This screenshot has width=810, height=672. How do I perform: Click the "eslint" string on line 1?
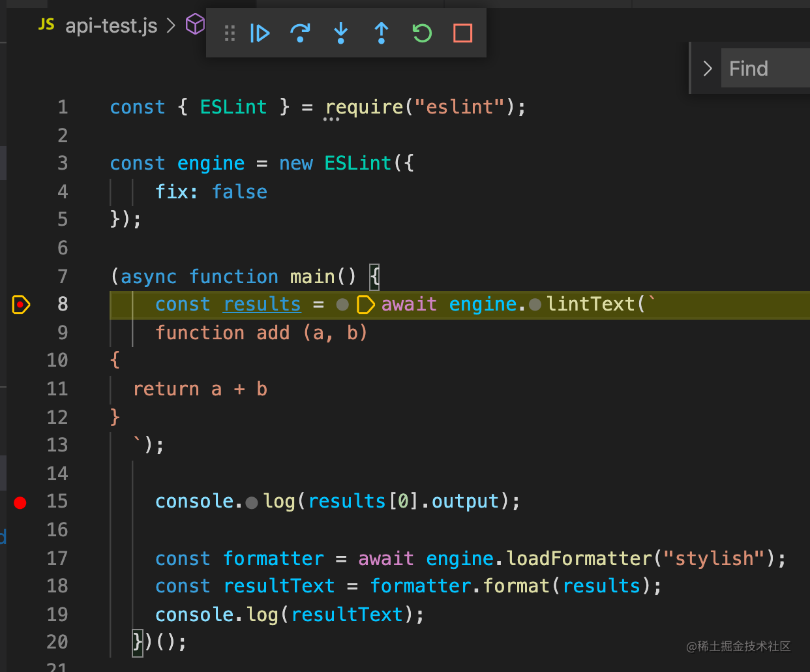[460, 107]
